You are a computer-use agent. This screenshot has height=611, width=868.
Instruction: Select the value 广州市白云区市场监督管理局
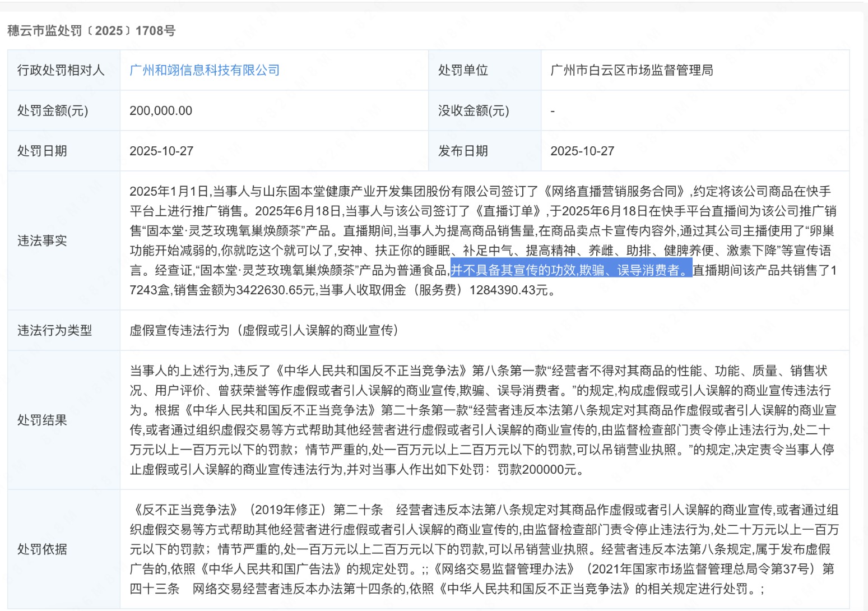(x=632, y=70)
